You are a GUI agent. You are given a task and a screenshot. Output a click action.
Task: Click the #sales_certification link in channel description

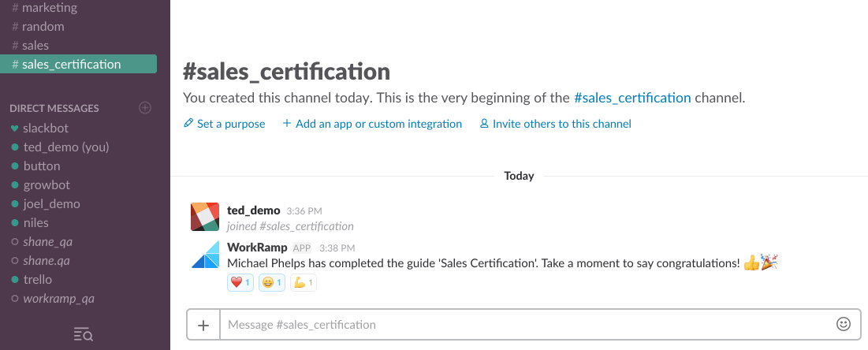tap(632, 99)
